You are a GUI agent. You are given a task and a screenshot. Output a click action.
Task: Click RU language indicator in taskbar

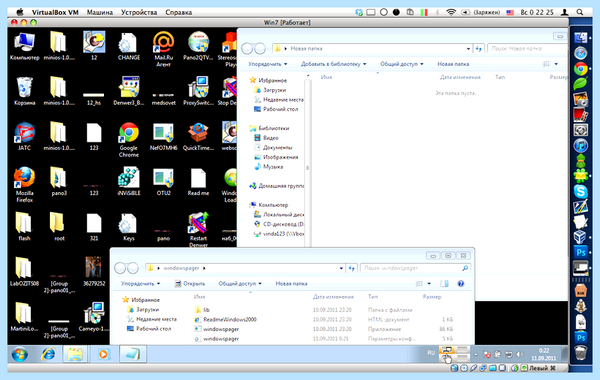[431, 353]
